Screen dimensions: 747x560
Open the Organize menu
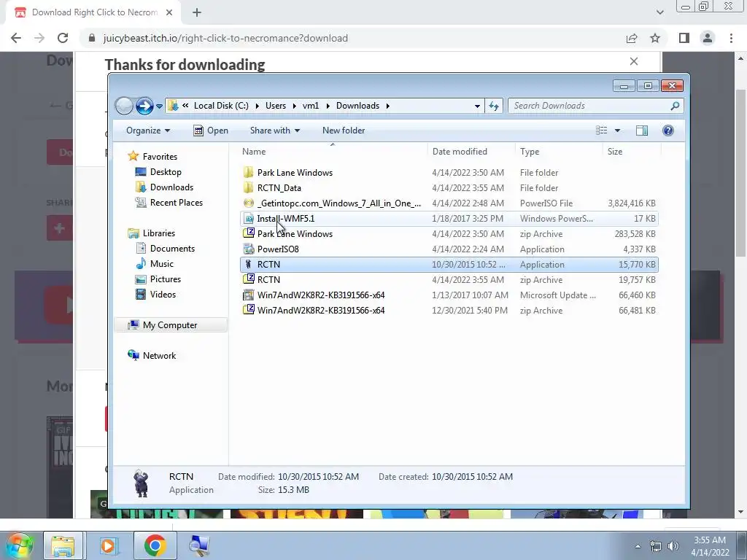(147, 131)
